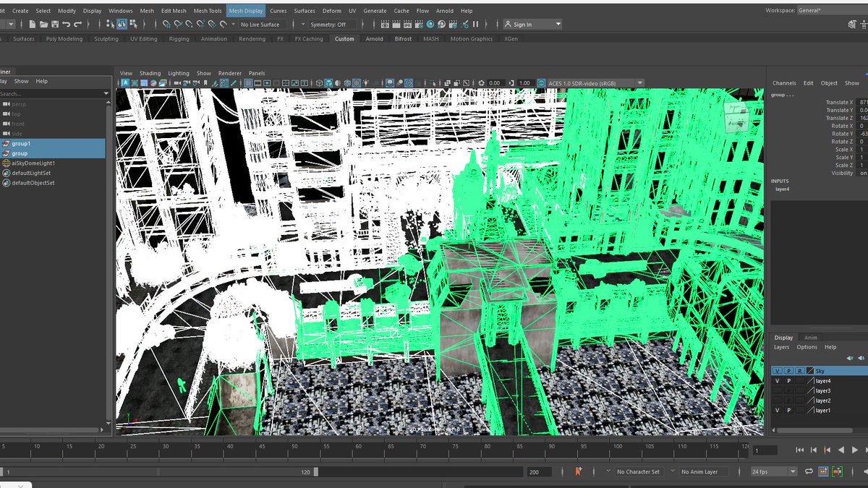The image size is (868, 488).
Task: Toggle viewport Use all lights bulb icon
Action: (x=367, y=82)
